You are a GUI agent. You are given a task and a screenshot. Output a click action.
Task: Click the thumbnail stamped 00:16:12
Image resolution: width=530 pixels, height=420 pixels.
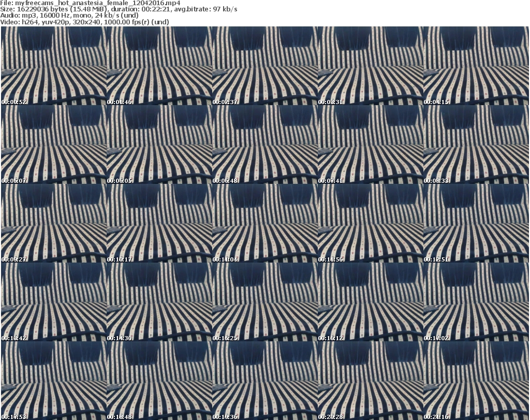click(x=371, y=302)
